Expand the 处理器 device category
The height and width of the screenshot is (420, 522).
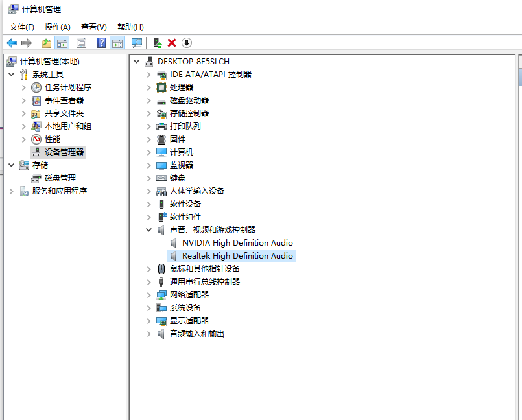tap(148, 87)
